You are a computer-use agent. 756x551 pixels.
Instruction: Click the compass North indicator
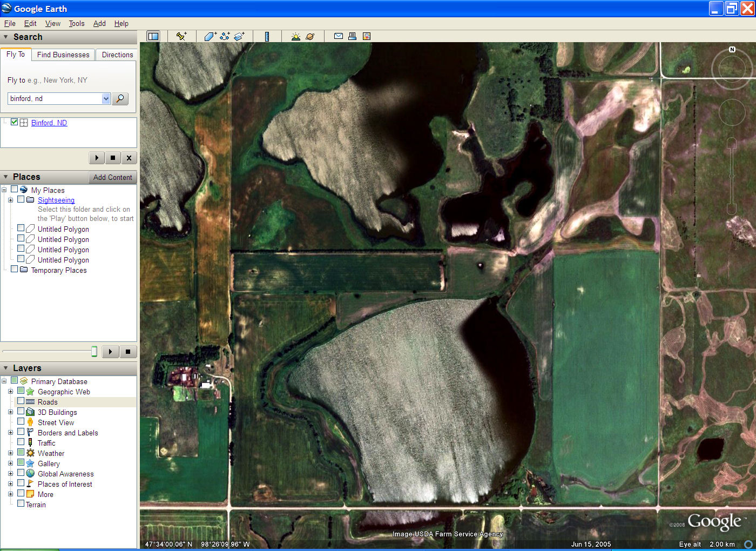point(732,50)
